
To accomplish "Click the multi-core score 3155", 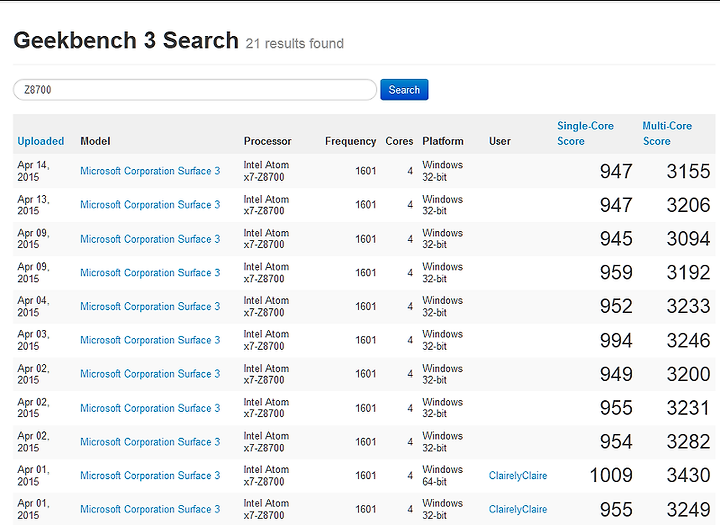I will point(688,171).
